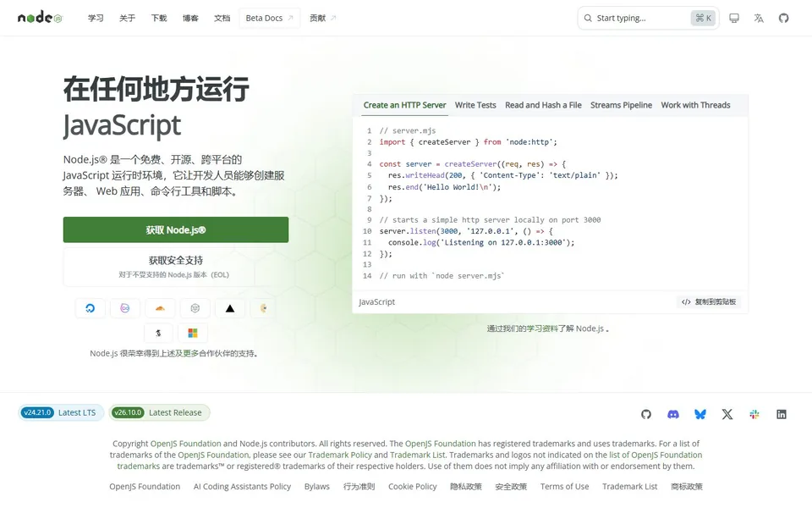
Task: Click the heading 在任何地方运行
Action: pos(156,89)
